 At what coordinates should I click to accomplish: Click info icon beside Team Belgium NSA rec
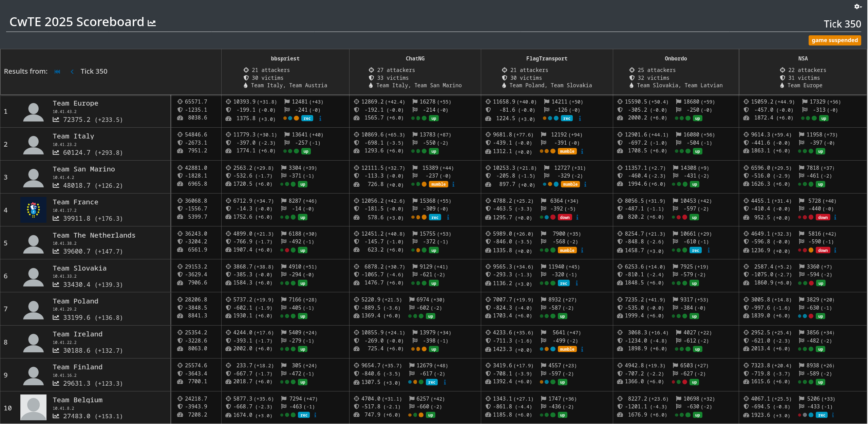(x=833, y=415)
